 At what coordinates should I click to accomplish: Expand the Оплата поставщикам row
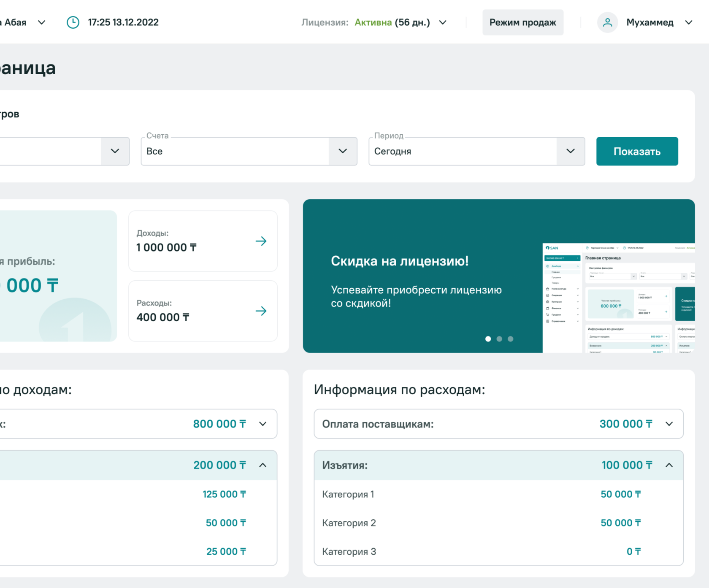point(669,424)
